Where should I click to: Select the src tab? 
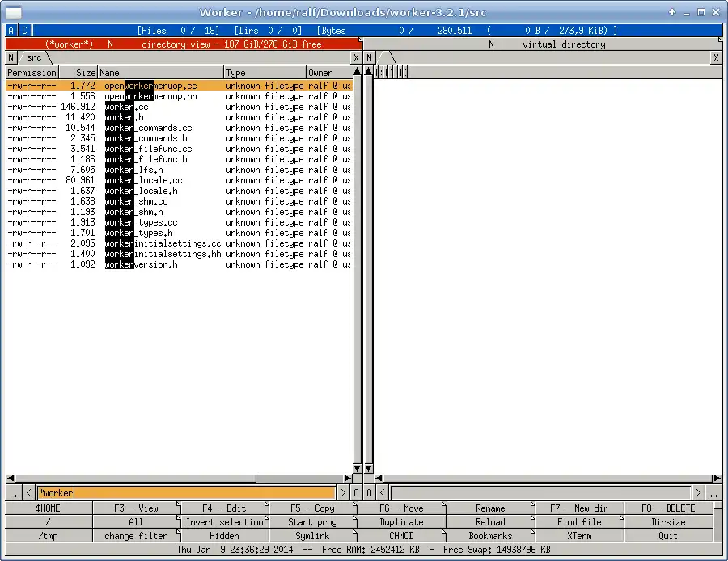pyautogui.click(x=35, y=58)
